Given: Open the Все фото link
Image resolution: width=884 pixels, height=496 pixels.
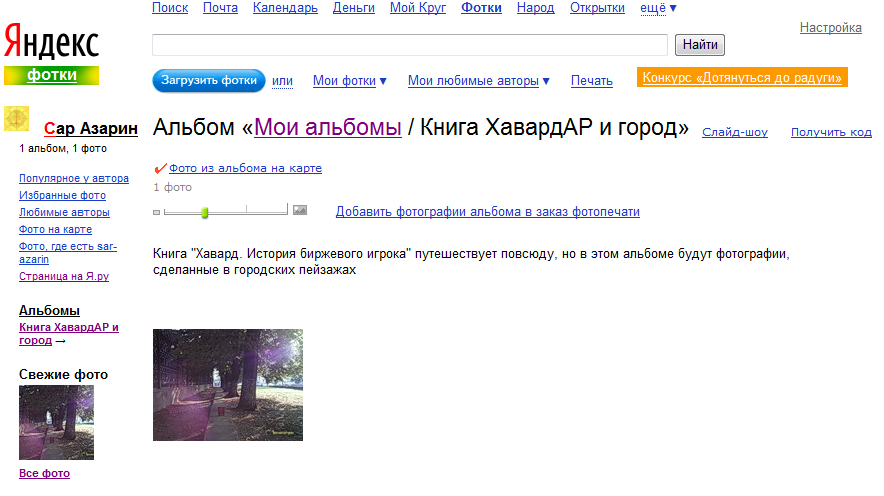Looking at the screenshot, I should pos(45,473).
